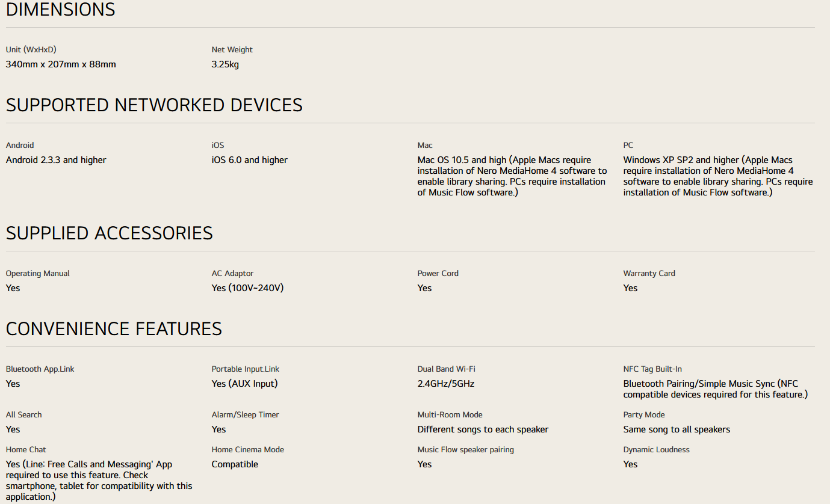Click the AC Adaptor Yes (100V~240V) value
Screen dimensions: 830x504
(x=247, y=288)
